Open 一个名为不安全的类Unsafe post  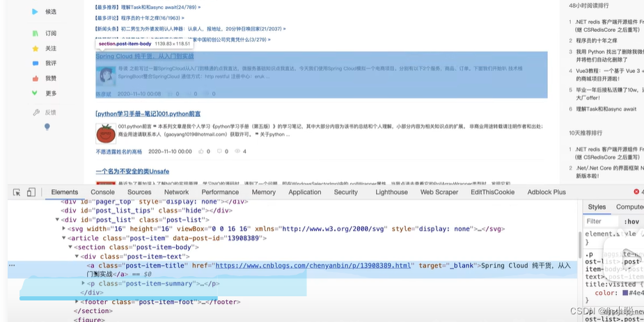132,171
